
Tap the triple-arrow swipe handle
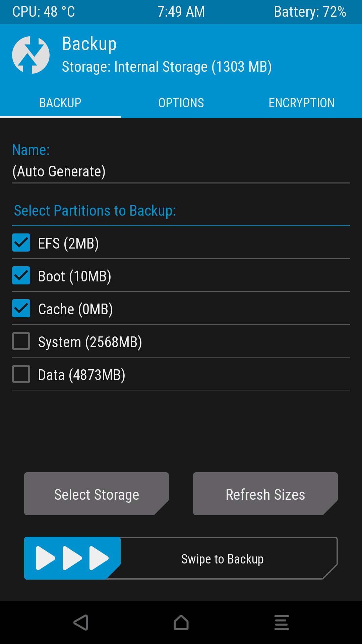[x=72, y=558]
